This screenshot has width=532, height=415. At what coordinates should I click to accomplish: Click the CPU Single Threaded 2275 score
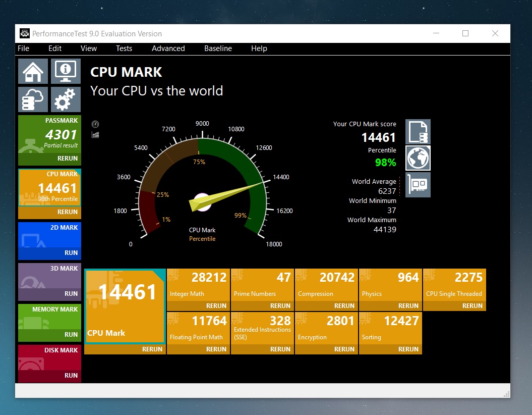468,278
